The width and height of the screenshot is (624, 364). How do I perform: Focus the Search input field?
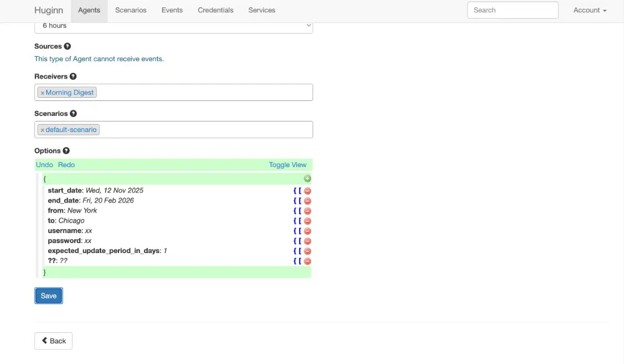coord(512,11)
